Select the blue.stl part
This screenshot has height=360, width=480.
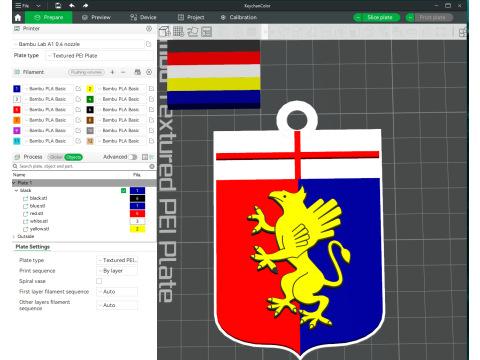37,206
